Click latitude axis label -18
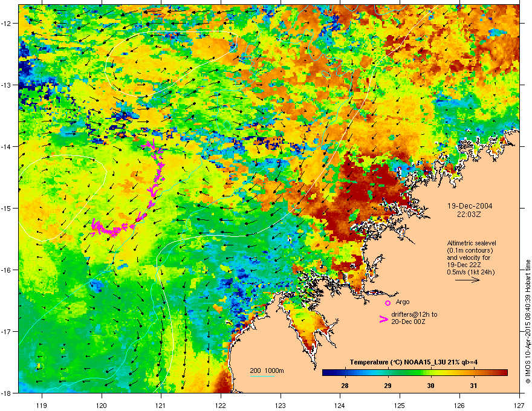532x411 pixels. [7, 393]
